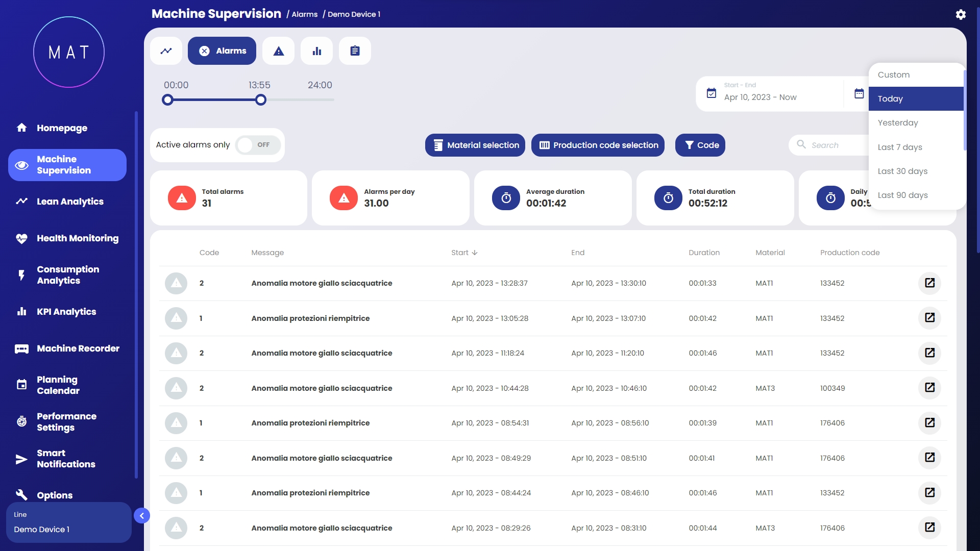Open the settings gear icon

(961, 14)
